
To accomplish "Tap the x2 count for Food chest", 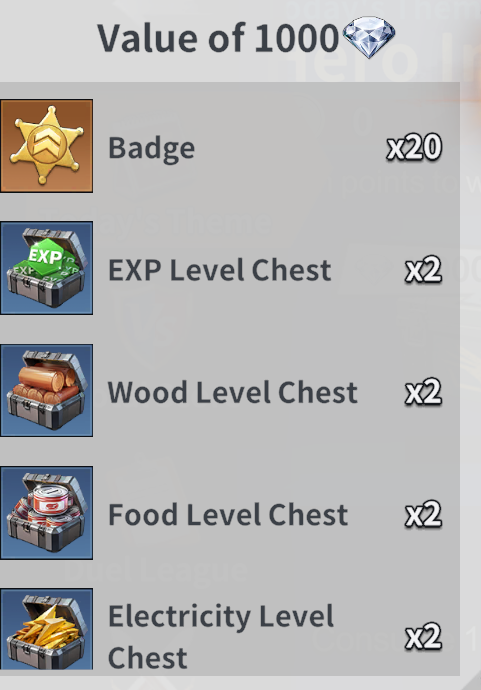I will (423, 514).
